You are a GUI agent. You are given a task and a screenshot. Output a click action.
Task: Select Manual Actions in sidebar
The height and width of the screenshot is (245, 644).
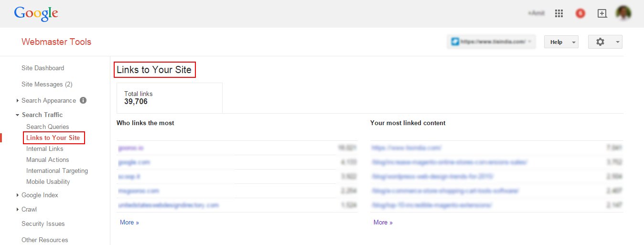pyautogui.click(x=48, y=160)
